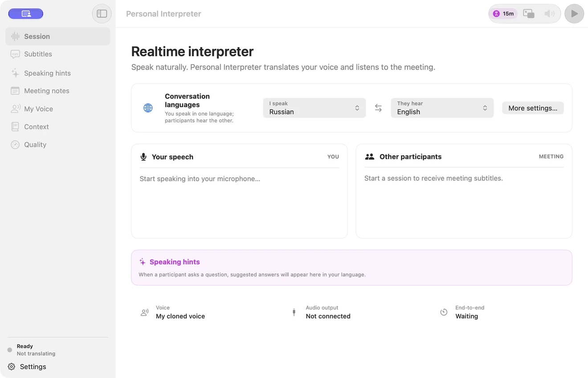Swap languages with the arrows icon
The image size is (588, 378).
pos(378,108)
